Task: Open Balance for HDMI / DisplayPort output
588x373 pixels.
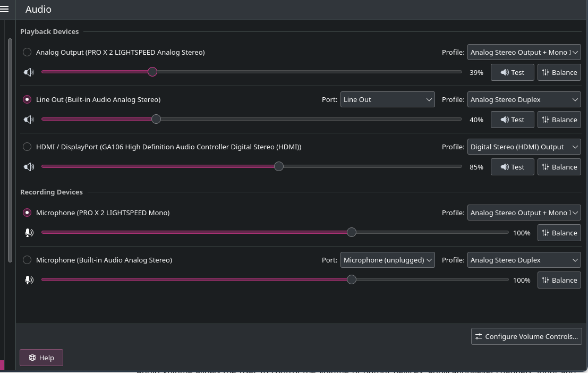Action: click(559, 167)
